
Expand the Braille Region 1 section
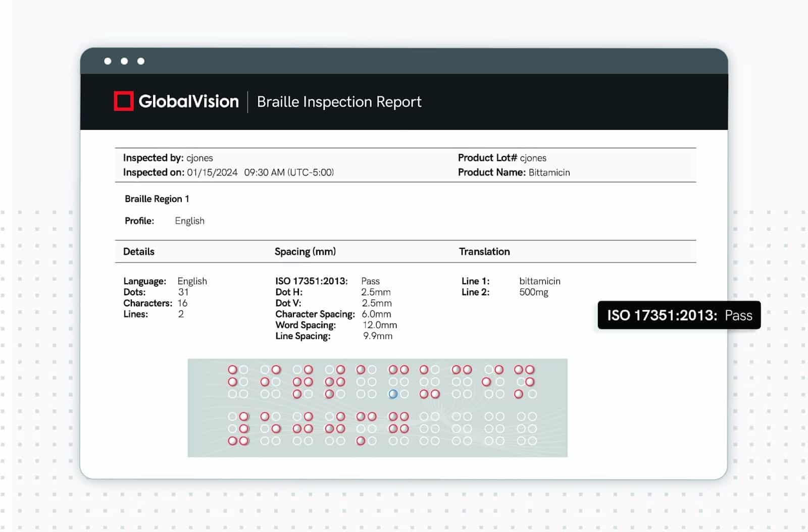coord(157,198)
